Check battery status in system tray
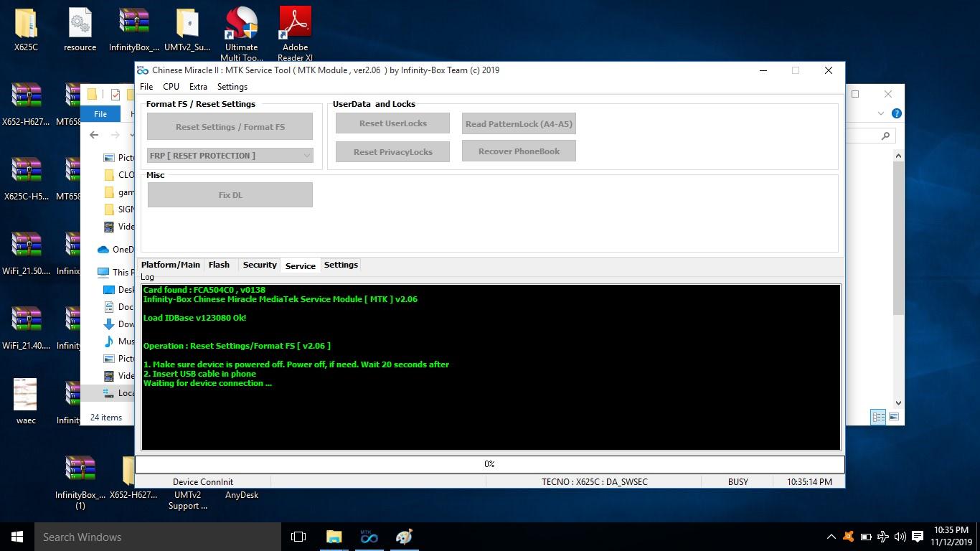 point(866,537)
